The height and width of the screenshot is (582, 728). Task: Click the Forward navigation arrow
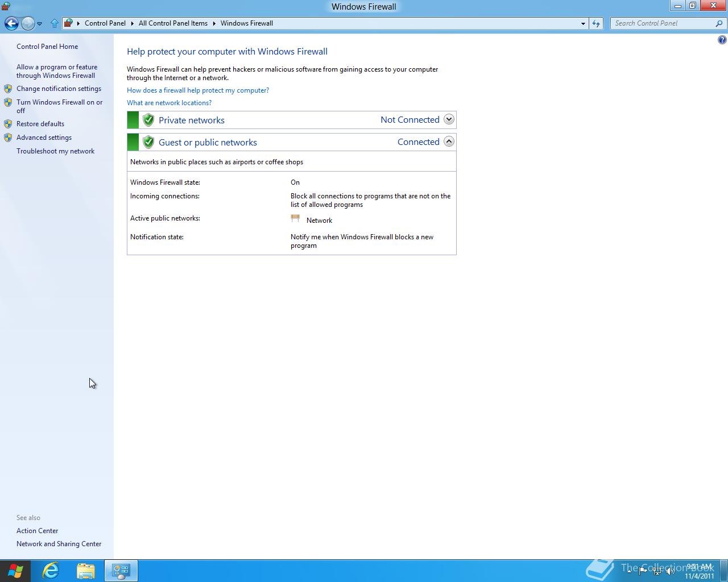[x=28, y=23]
